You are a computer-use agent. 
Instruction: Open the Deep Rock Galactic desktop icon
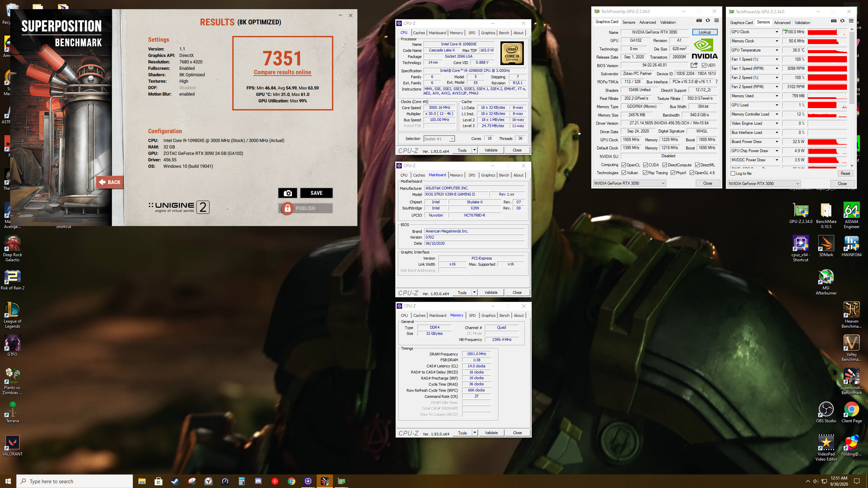13,249
